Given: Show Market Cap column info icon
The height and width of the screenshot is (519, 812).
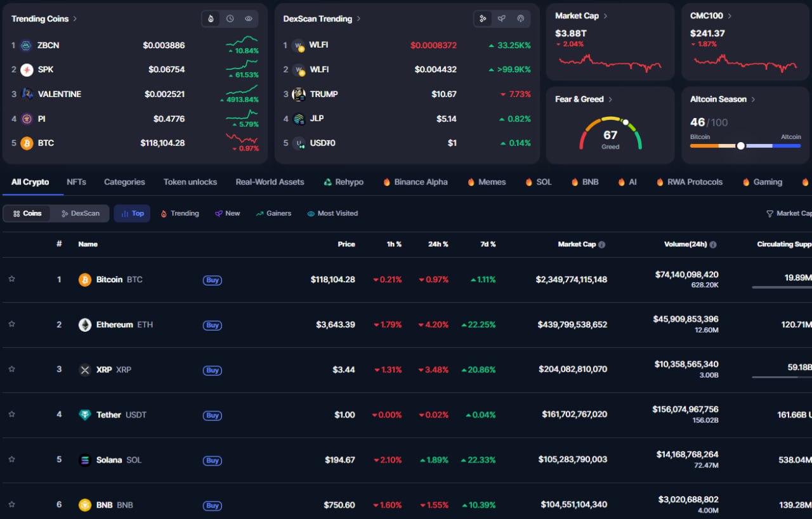Looking at the screenshot, I should 602,244.
